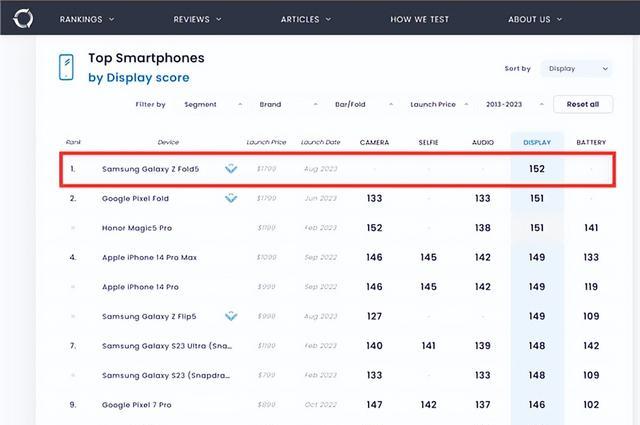Expand the Segment filter

213,105
